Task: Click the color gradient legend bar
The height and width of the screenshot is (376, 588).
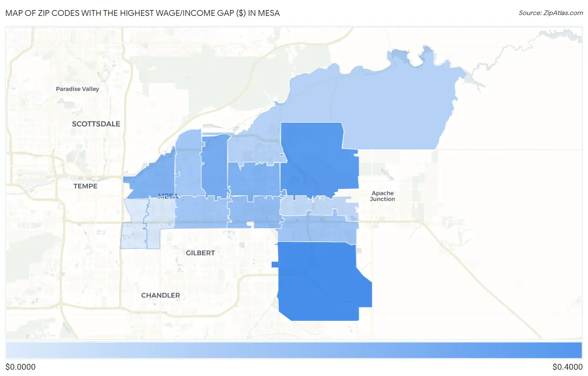Action: 294,350
